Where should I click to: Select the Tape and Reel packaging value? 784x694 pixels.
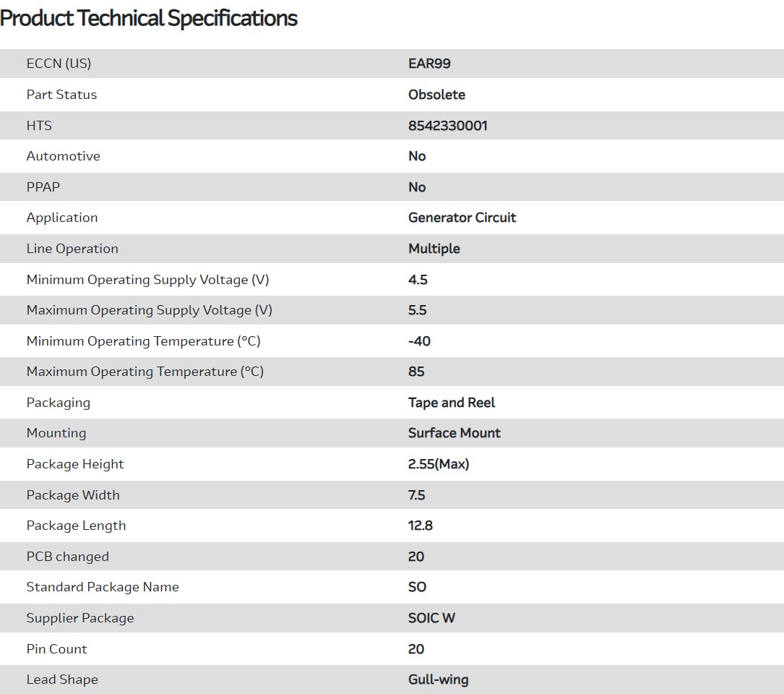click(x=452, y=403)
